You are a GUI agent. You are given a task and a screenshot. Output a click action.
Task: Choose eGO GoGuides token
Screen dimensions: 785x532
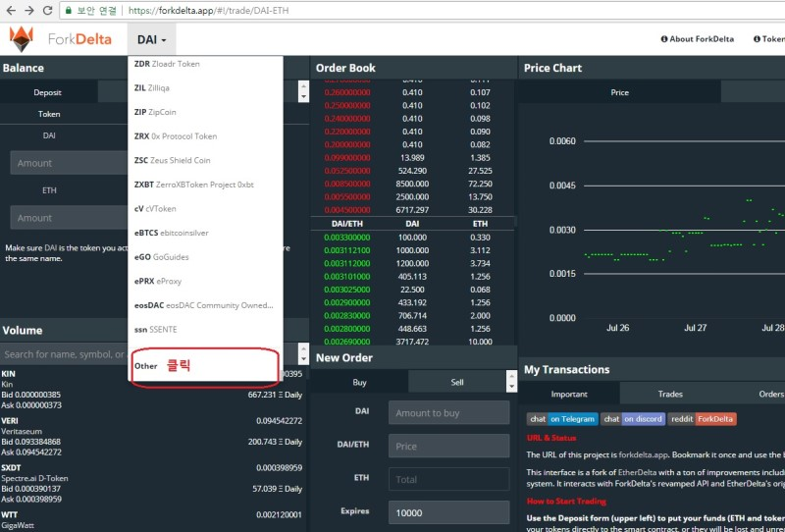(x=205, y=257)
